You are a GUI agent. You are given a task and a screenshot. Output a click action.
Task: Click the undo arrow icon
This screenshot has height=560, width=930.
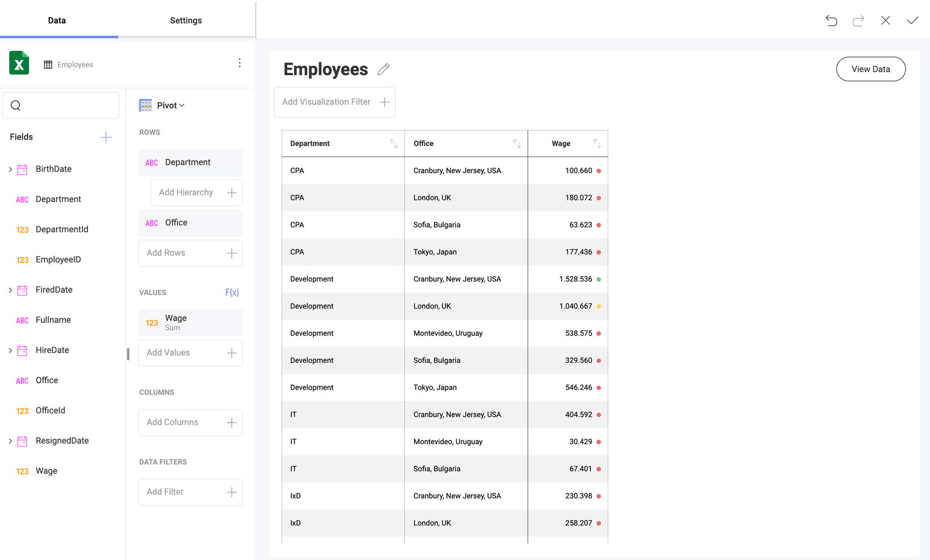[x=831, y=20]
